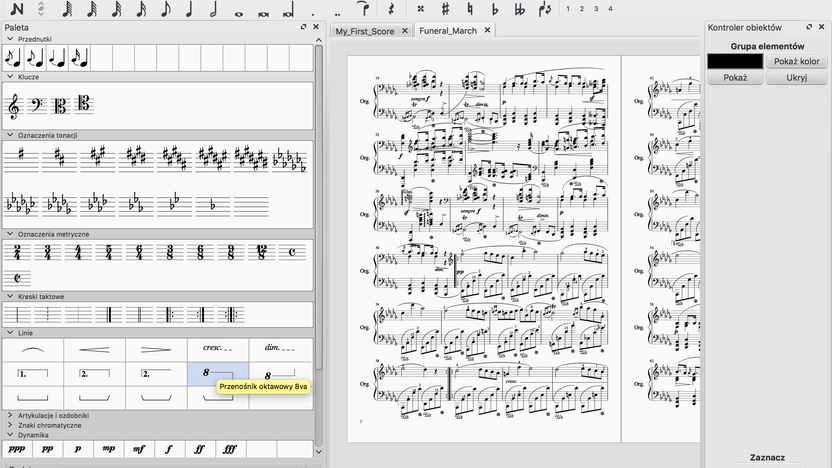Flip stem direction with toolbar icon
This screenshot has width=832, height=468.
[544, 9]
